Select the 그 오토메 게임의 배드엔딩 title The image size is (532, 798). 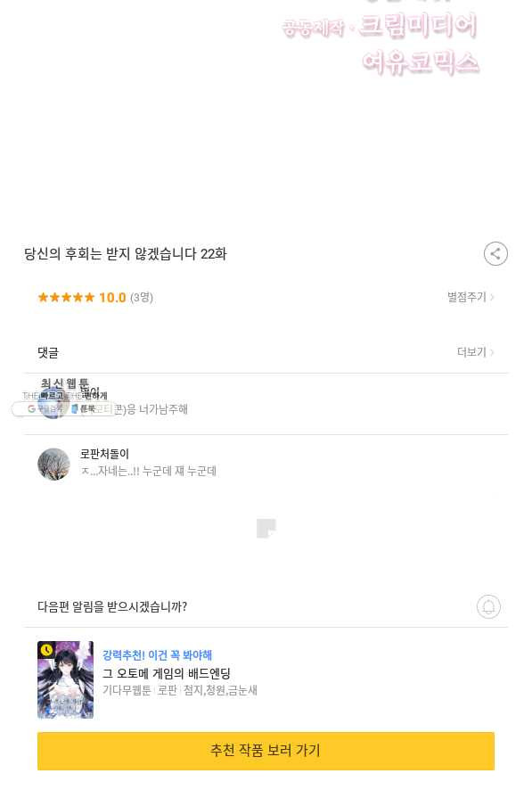pyautogui.click(x=167, y=673)
